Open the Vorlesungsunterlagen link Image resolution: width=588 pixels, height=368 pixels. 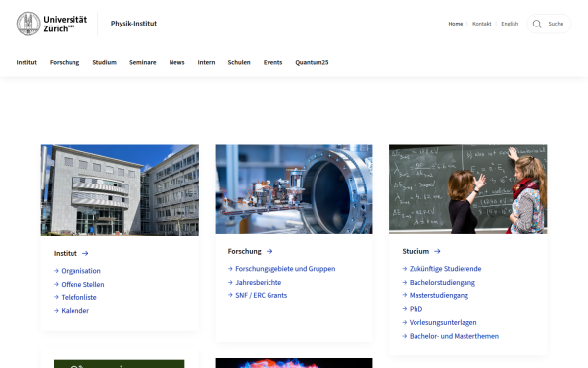tap(443, 323)
